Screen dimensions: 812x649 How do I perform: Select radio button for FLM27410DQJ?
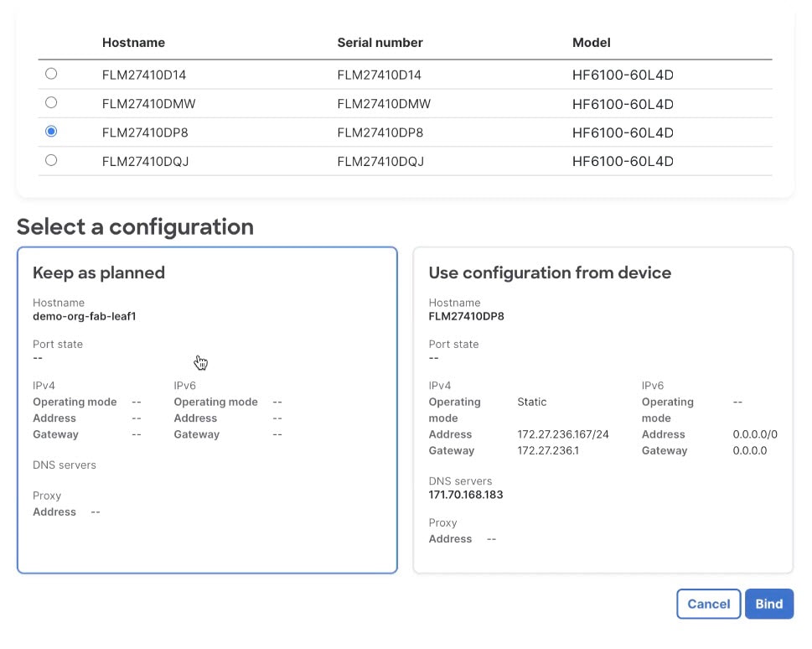(x=51, y=160)
